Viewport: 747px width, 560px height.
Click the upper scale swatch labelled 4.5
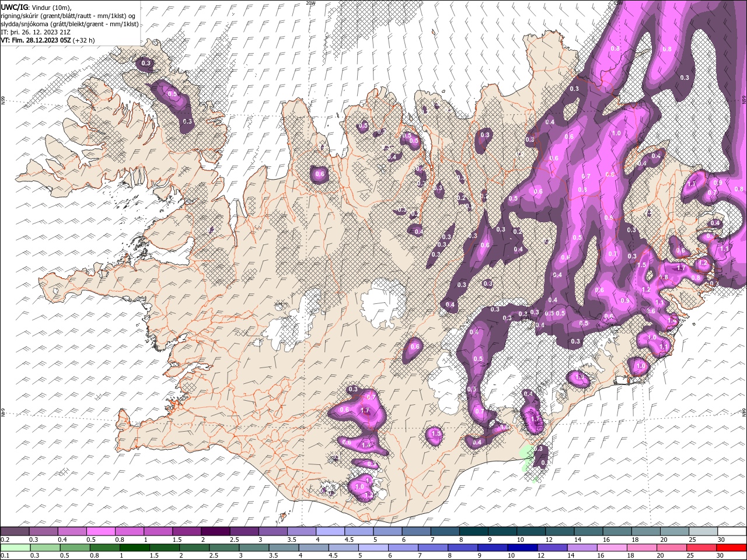pos(358,531)
